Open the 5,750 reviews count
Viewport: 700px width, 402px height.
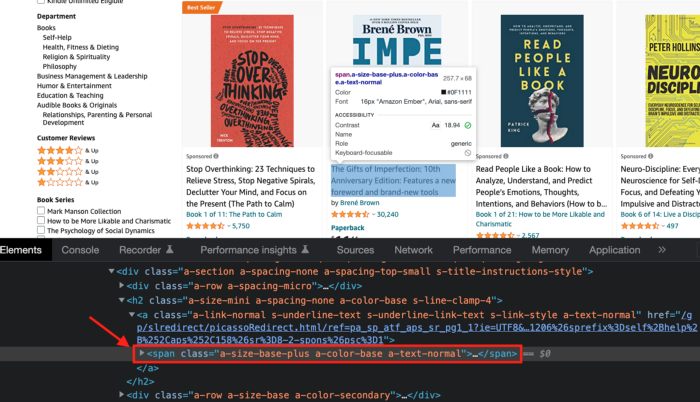tap(241, 226)
